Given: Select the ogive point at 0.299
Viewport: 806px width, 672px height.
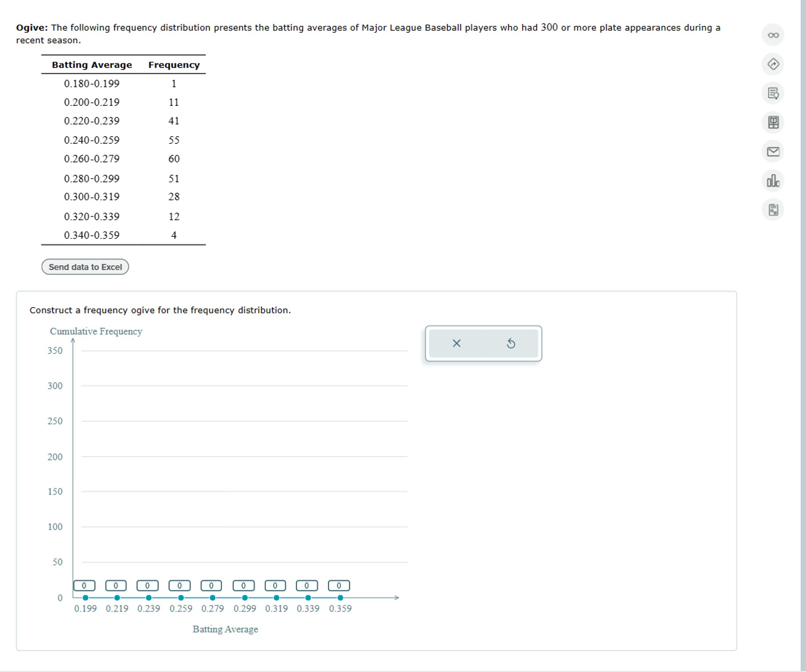Looking at the screenshot, I should click(245, 598).
